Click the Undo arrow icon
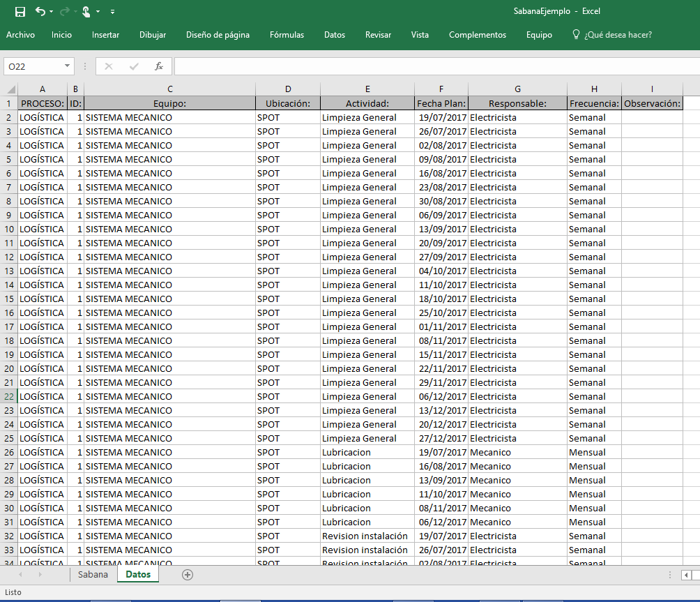This screenshot has width=700, height=602. (x=40, y=11)
